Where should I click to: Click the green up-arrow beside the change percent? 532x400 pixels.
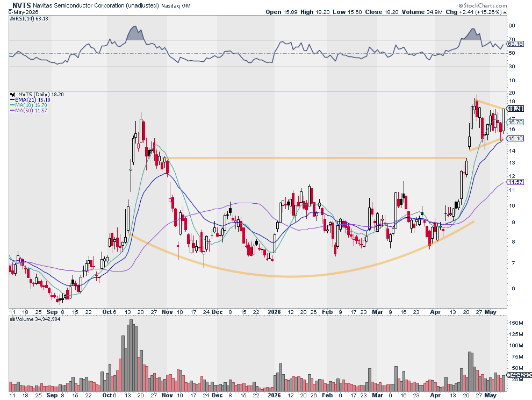[505, 12]
